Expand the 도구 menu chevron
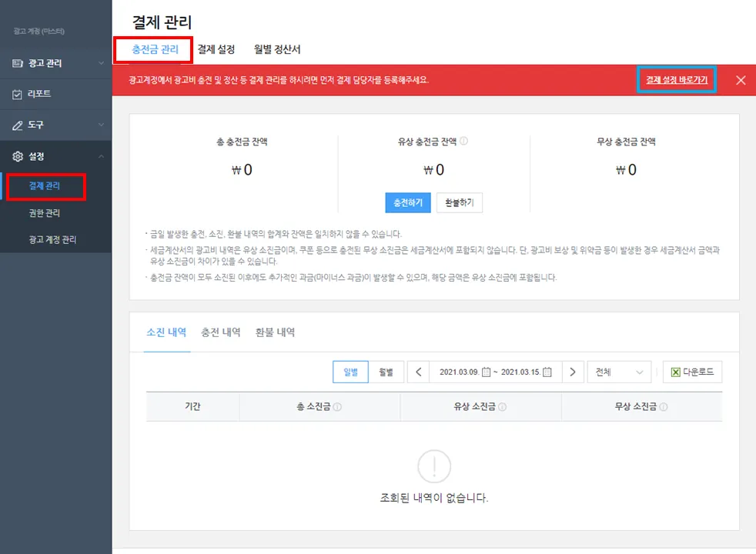The image size is (756, 554). [101, 125]
